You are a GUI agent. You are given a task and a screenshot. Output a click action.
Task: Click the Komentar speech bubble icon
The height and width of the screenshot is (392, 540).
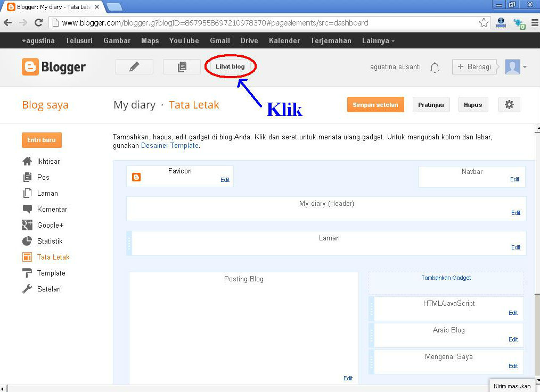point(27,209)
